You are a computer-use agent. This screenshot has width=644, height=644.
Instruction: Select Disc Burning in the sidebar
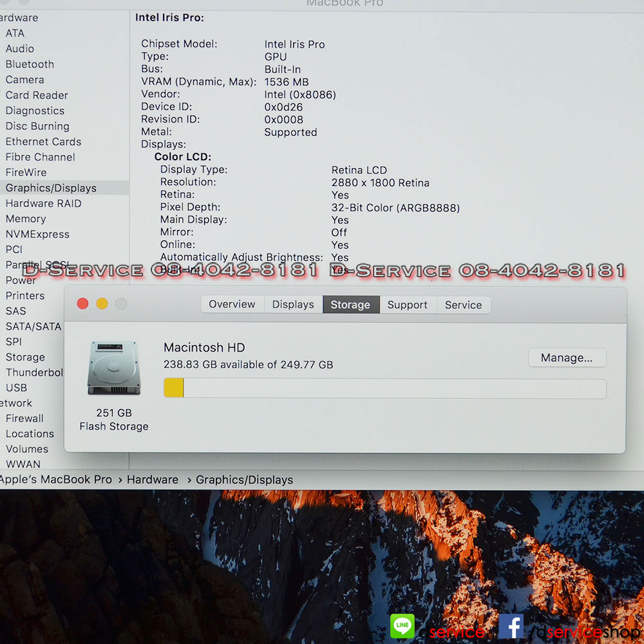(x=37, y=126)
